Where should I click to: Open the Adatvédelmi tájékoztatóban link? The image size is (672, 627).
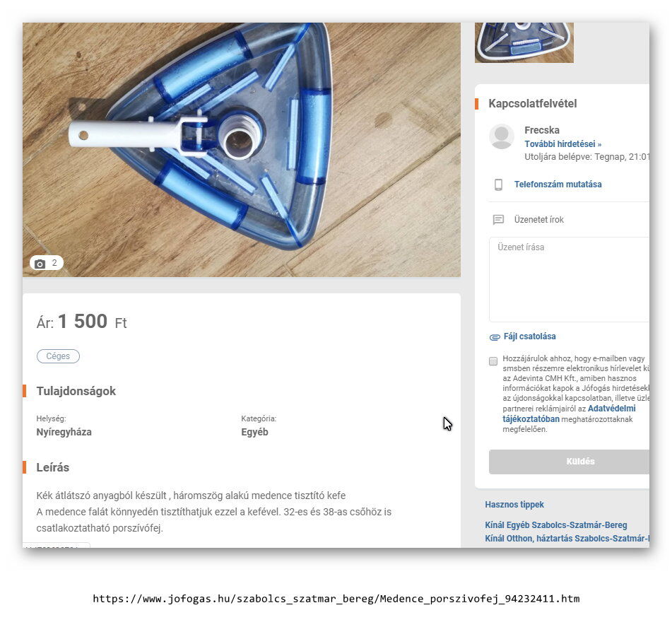569,414
